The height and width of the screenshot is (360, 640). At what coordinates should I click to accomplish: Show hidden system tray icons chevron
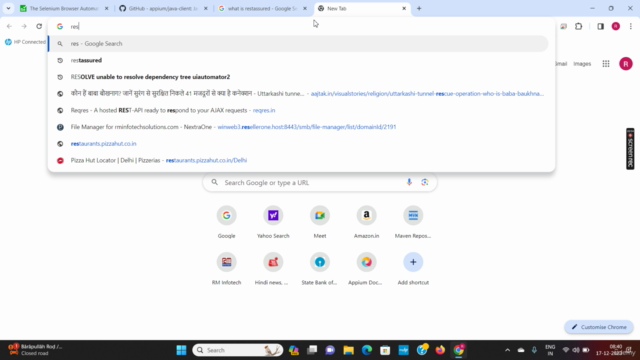507,350
